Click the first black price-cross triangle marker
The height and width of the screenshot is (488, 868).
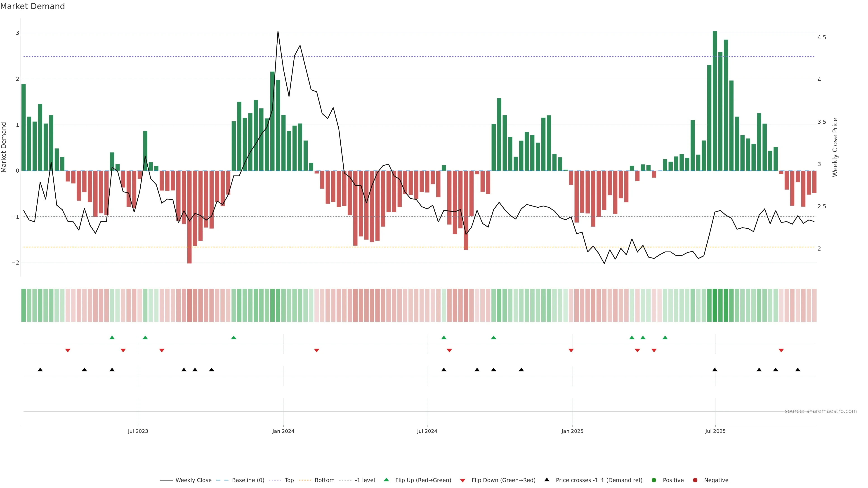(40, 370)
